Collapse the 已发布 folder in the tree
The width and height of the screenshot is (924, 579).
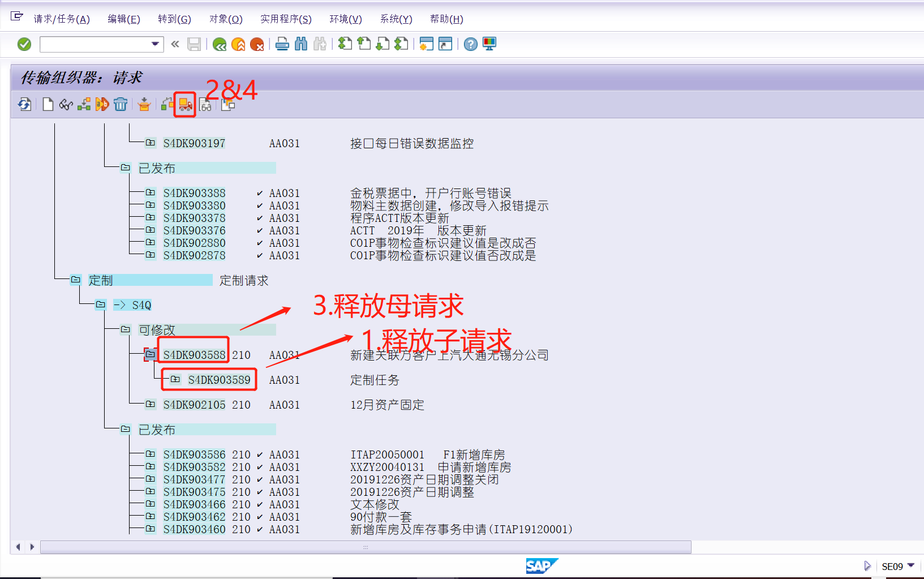(126, 168)
